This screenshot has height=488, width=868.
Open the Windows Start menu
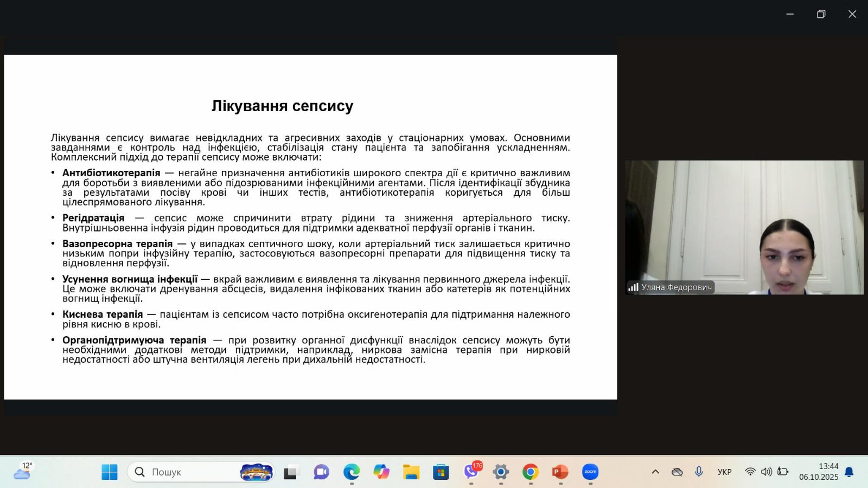[x=110, y=472]
